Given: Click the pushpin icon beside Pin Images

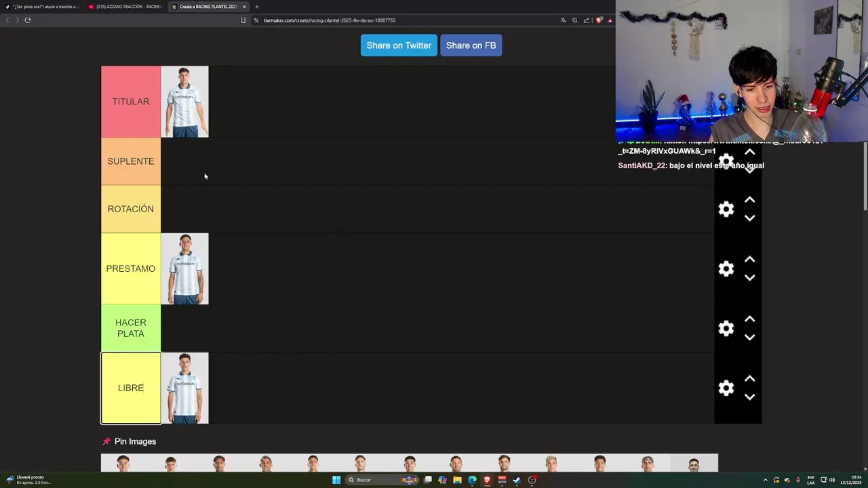Looking at the screenshot, I should coord(106,441).
